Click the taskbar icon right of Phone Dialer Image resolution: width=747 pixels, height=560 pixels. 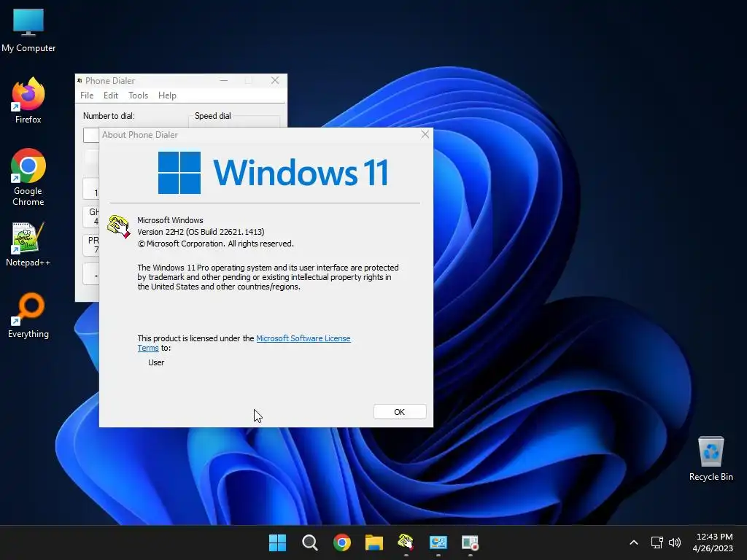[438, 542]
